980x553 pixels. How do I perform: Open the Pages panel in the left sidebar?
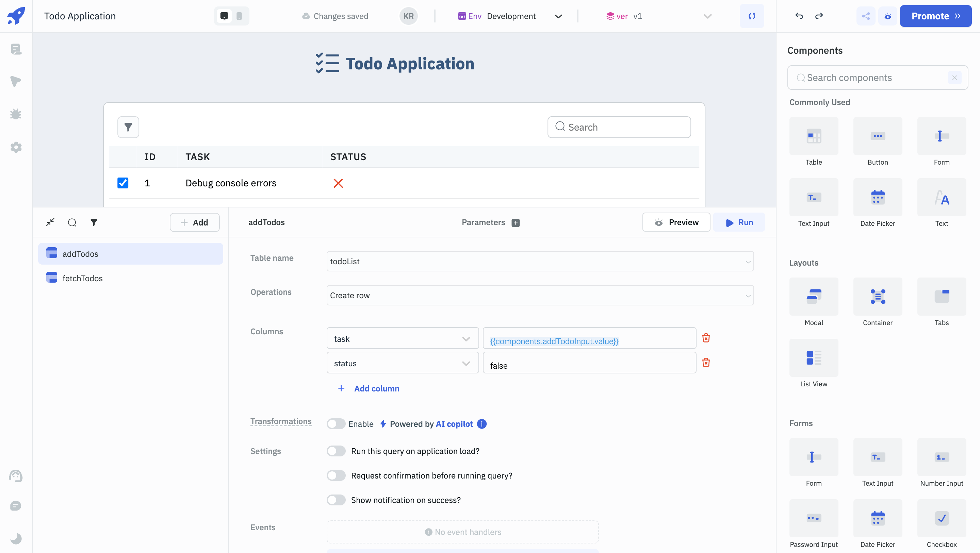16,49
